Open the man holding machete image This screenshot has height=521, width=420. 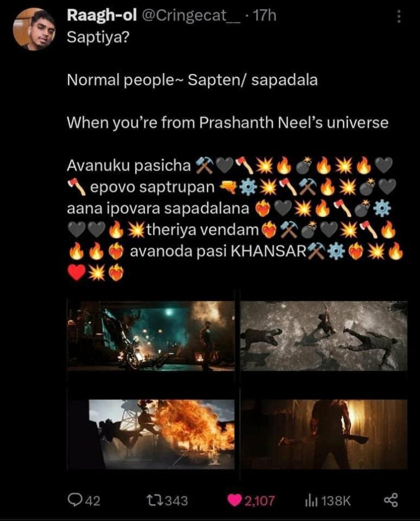click(x=324, y=434)
